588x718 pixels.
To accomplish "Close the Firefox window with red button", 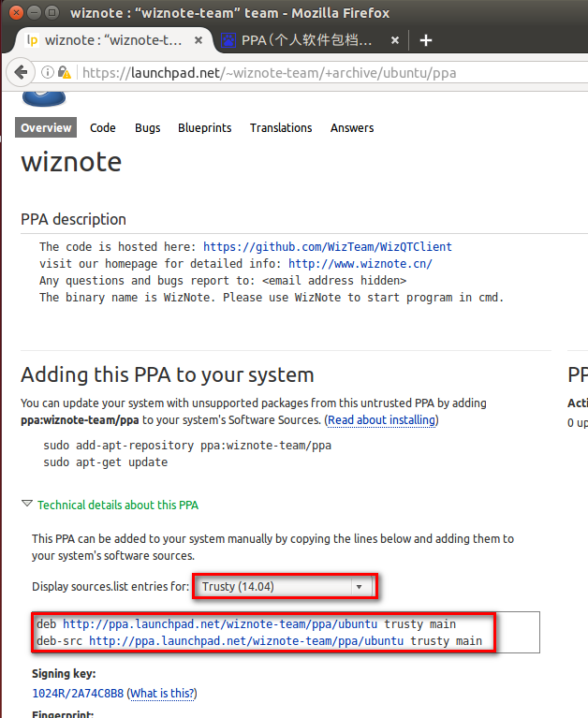I will (x=17, y=12).
